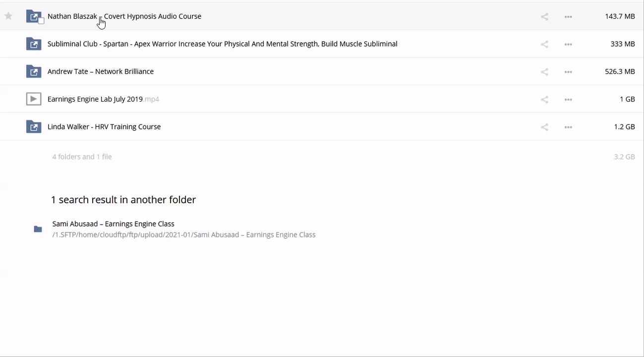Click the shared folder icon for Subliminal Club
Viewport: 644px width, 357px height.
point(33,44)
